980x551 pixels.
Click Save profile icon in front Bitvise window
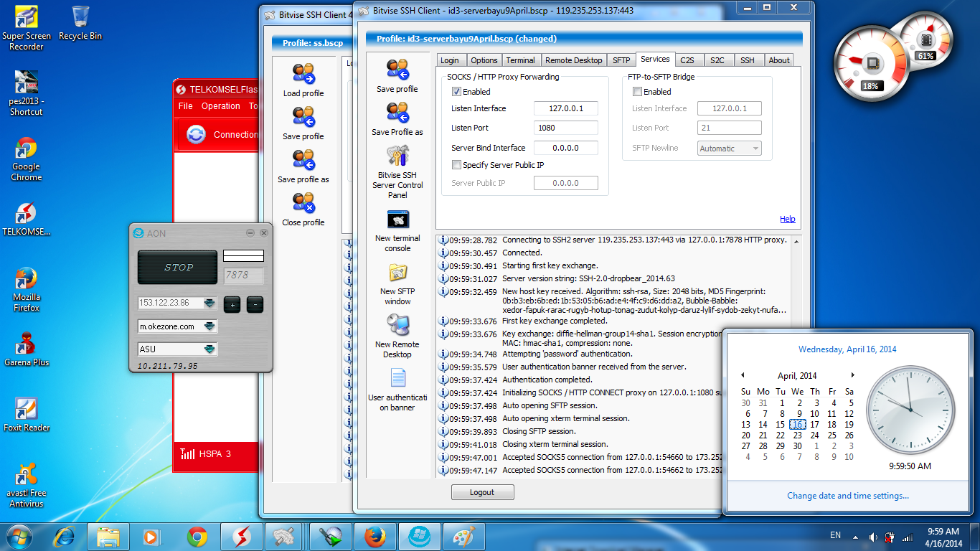(x=397, y=70)
